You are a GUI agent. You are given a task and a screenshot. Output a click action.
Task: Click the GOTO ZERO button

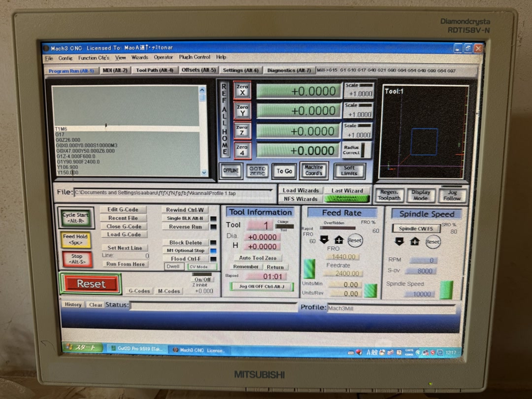pos(257,170)
